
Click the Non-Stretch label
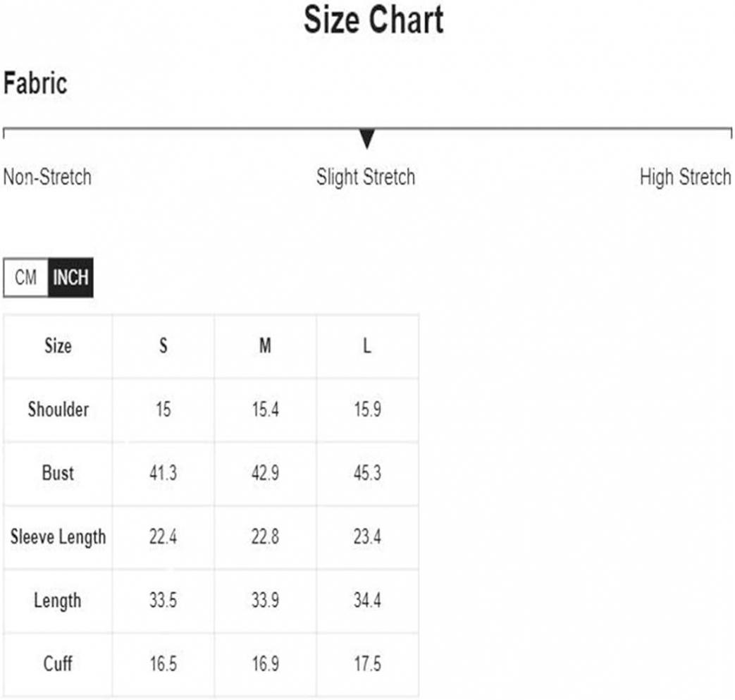pos(47,177)
